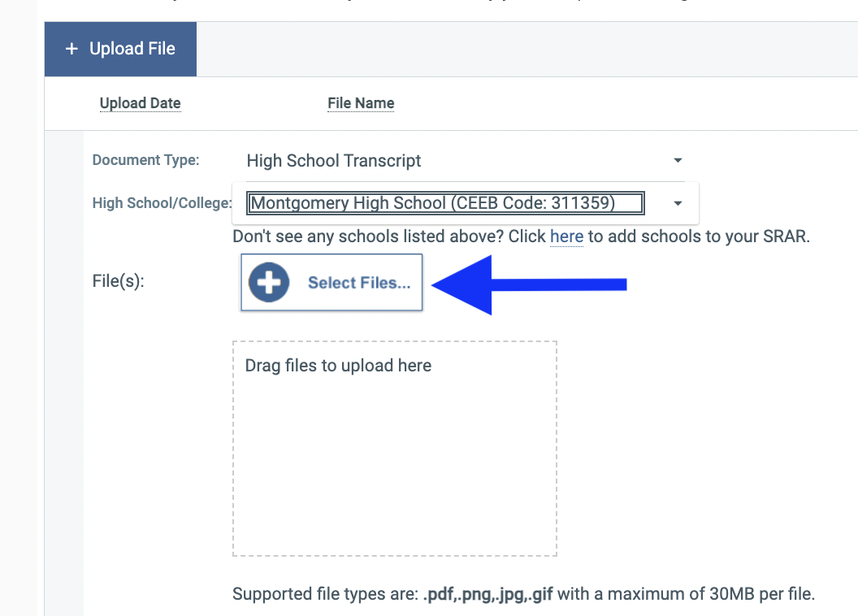
Task: Open the High School/College dropdown arrow
Action: pyautogui.click(x=678, y=203)
